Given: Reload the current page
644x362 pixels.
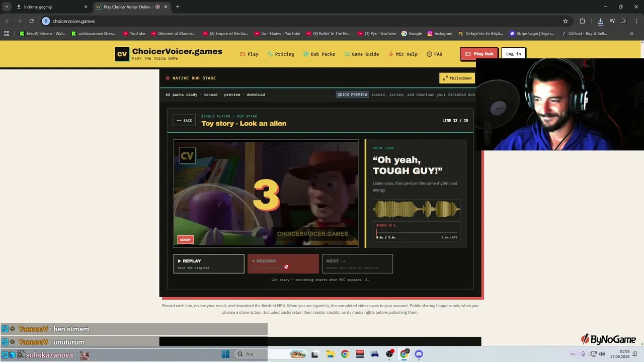Looking at the screenshot, I should pos(31,21).
